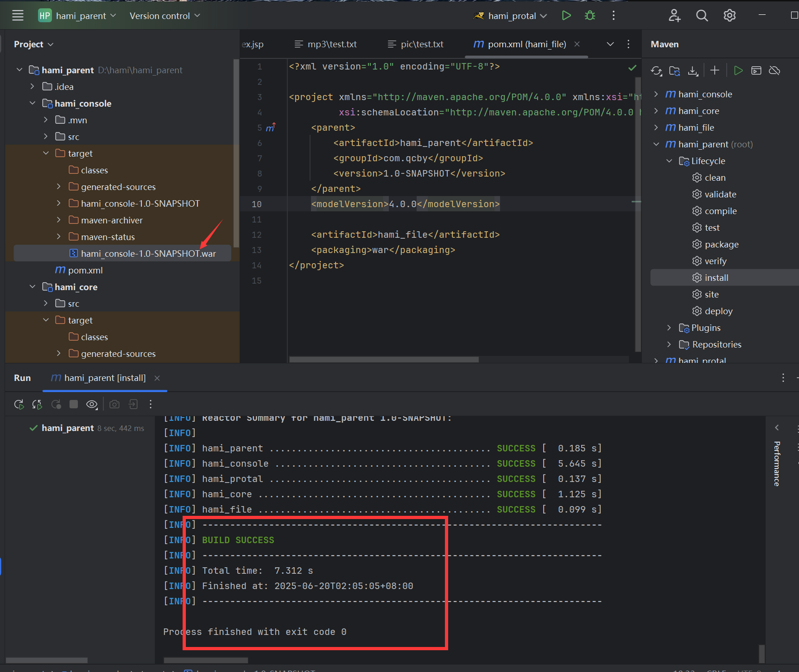Open IDE settings gear

(729, 16)
